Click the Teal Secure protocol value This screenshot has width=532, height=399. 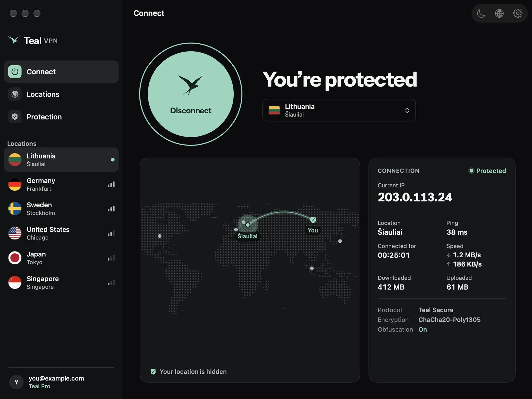tap(436, 310)
